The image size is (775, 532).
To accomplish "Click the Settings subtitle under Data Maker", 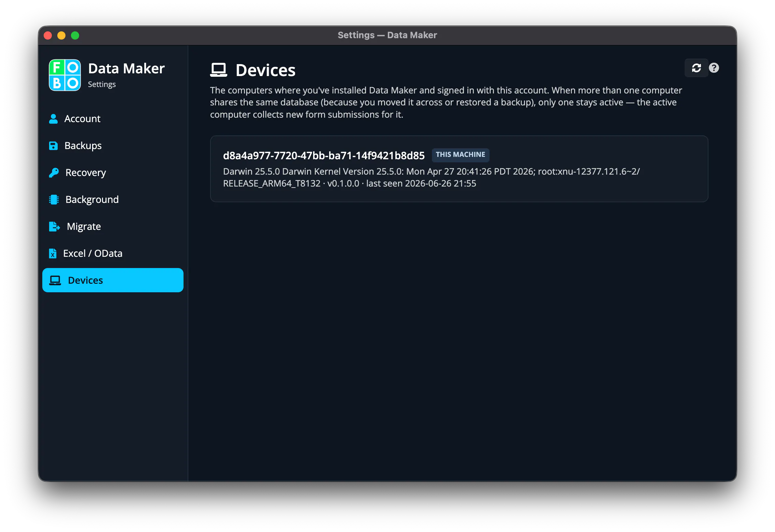I will pyautogui.click(x=102, y=84).
